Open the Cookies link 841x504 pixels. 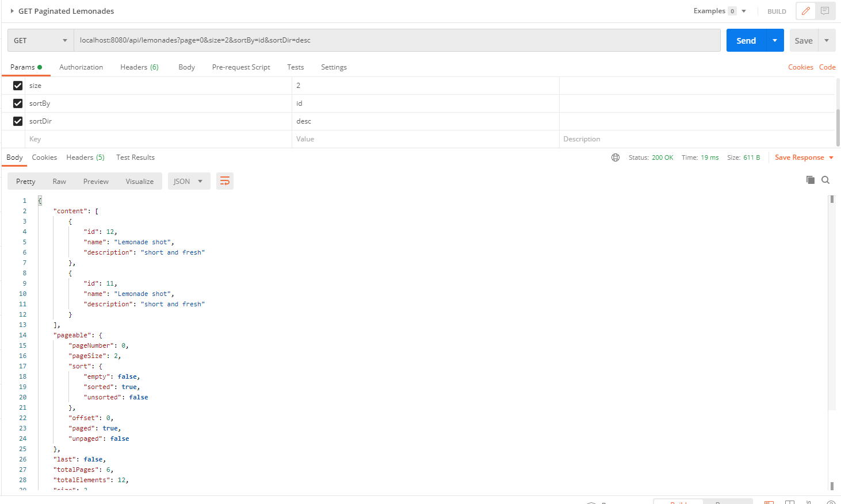(x=800, y=67)
